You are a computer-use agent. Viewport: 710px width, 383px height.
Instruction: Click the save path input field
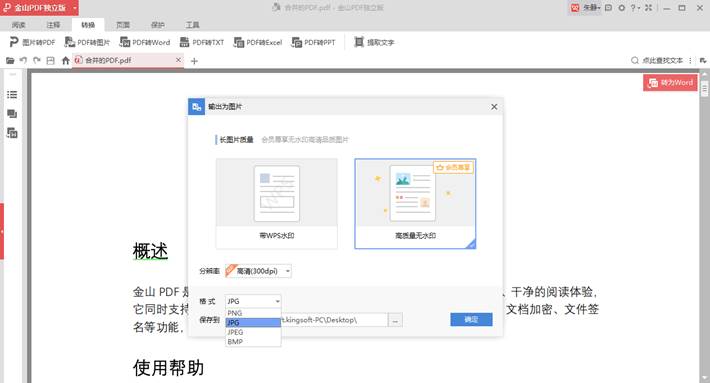[334, 320]
